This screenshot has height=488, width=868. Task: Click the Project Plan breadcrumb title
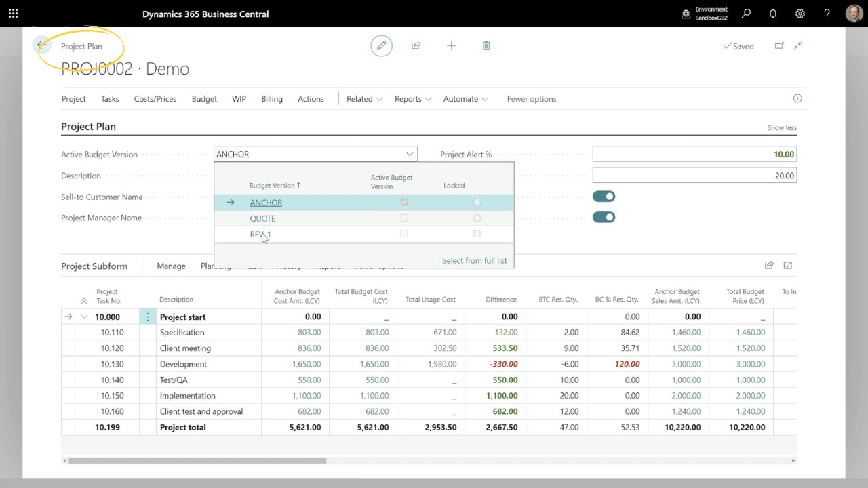coord(81,46)
